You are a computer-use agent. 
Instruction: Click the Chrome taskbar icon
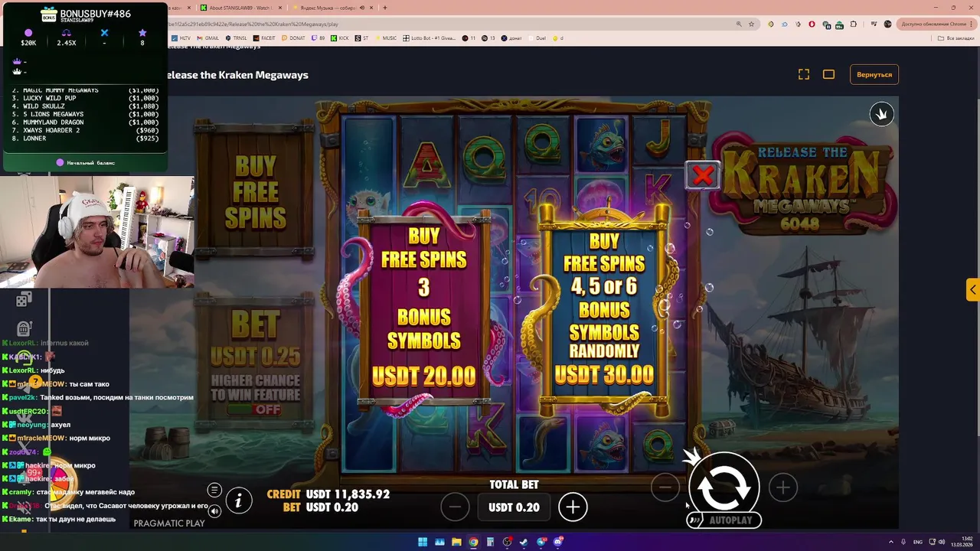[473, 542]
